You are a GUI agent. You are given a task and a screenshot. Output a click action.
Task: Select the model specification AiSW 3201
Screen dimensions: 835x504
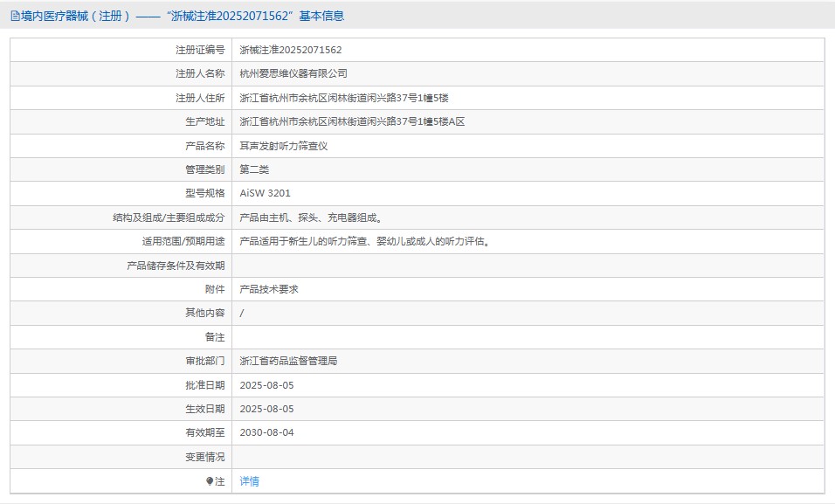tap(265, 194)
